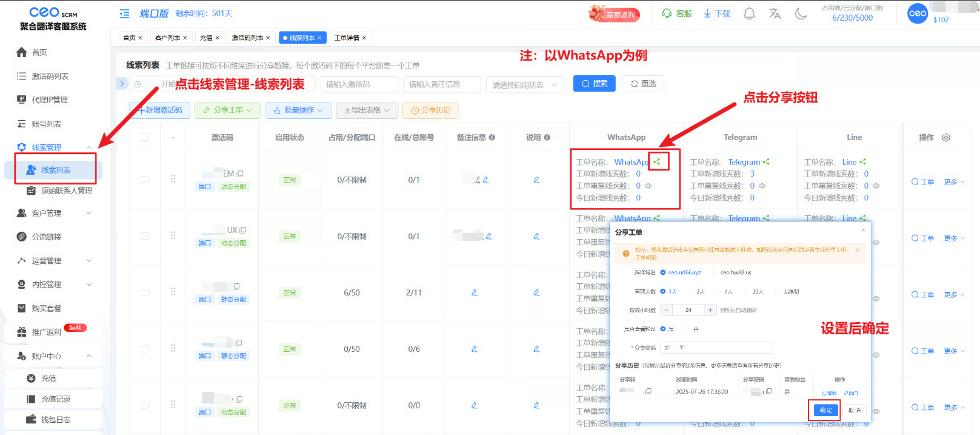Select the 无限制 valid count option

778,292
